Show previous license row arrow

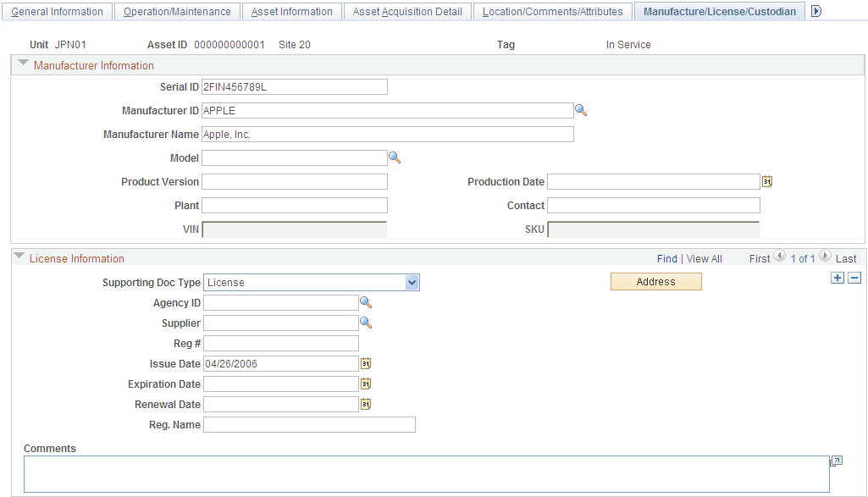(779, 256)
